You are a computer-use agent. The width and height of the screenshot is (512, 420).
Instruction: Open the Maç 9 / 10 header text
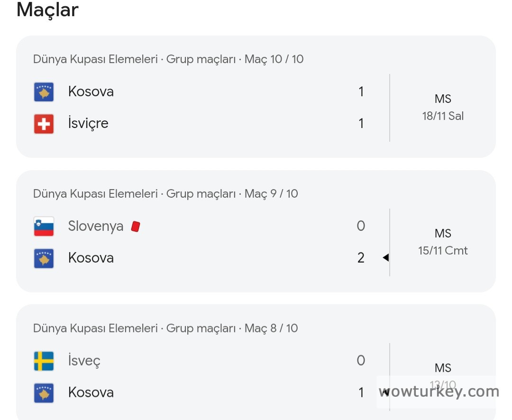[165, 194]
